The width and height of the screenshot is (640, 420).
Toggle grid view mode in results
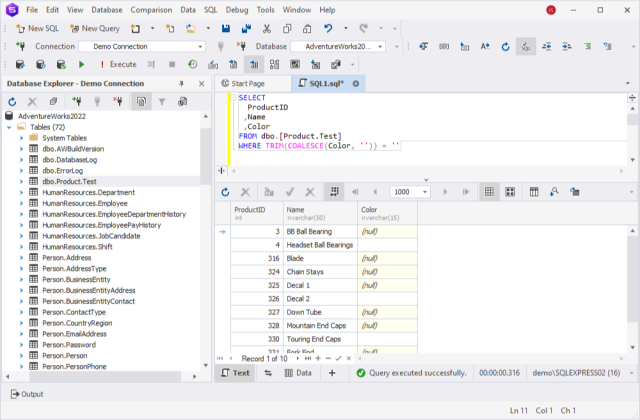tap(489, 192)
